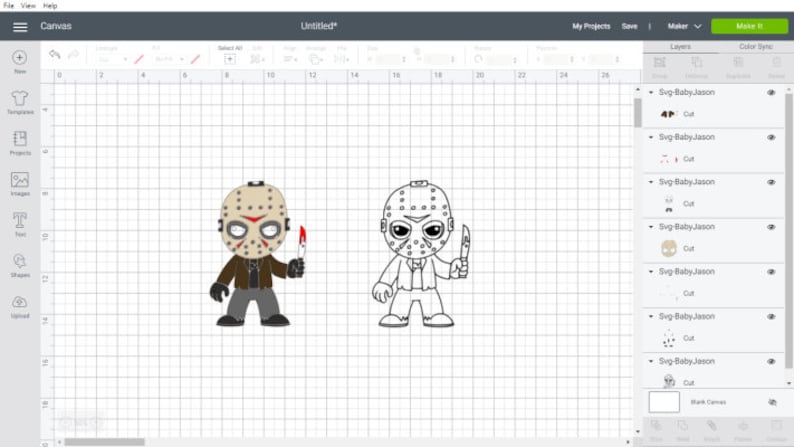The image size is (794, 447).
Task: Click the green Make It button
Action: pyautogui.click(x=749, y=26)
